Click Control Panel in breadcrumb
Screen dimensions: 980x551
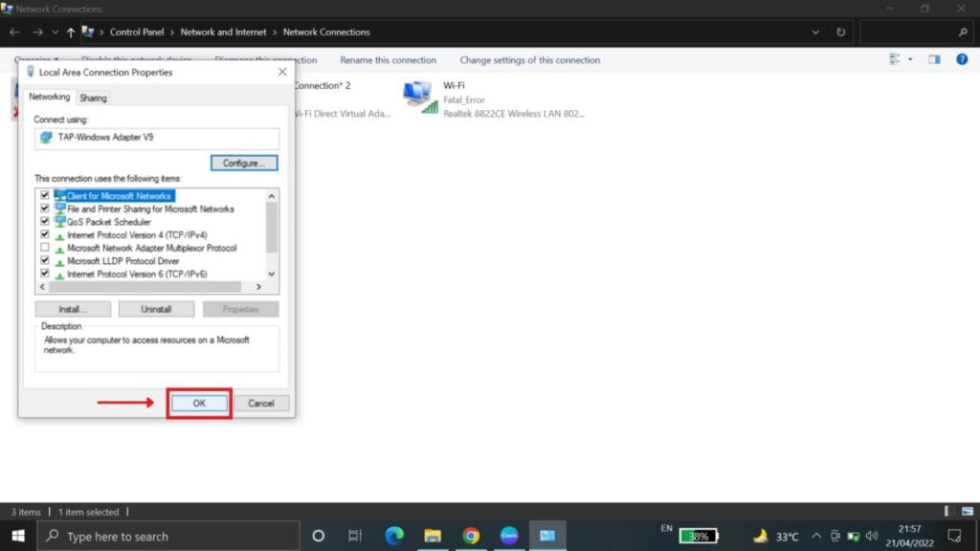tap(137, 32)
